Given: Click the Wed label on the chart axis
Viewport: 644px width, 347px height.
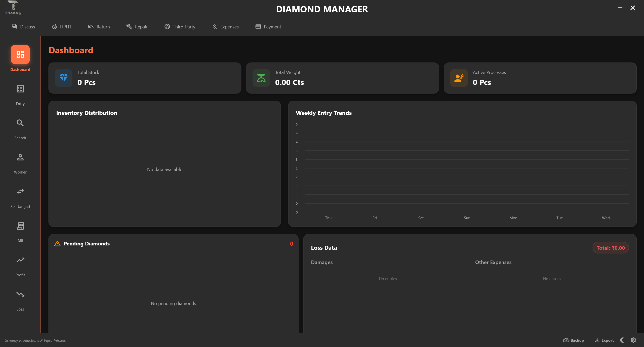Looking at the screenshot, I should 606,218.
